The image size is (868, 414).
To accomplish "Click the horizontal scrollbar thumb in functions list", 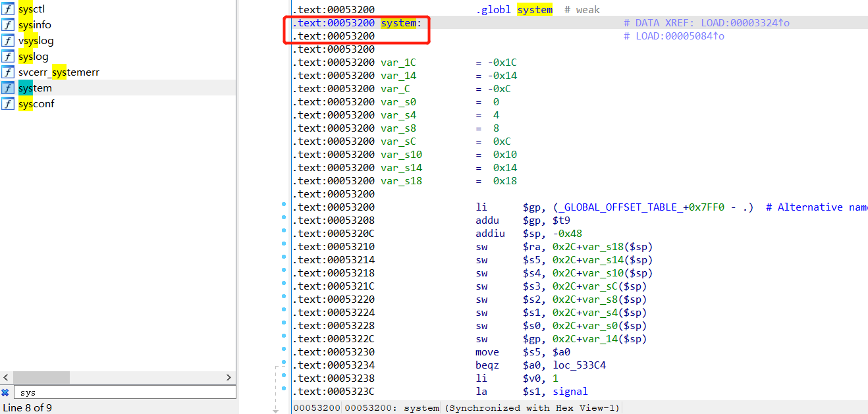I will pyautogui.click(x=41, y=378).
